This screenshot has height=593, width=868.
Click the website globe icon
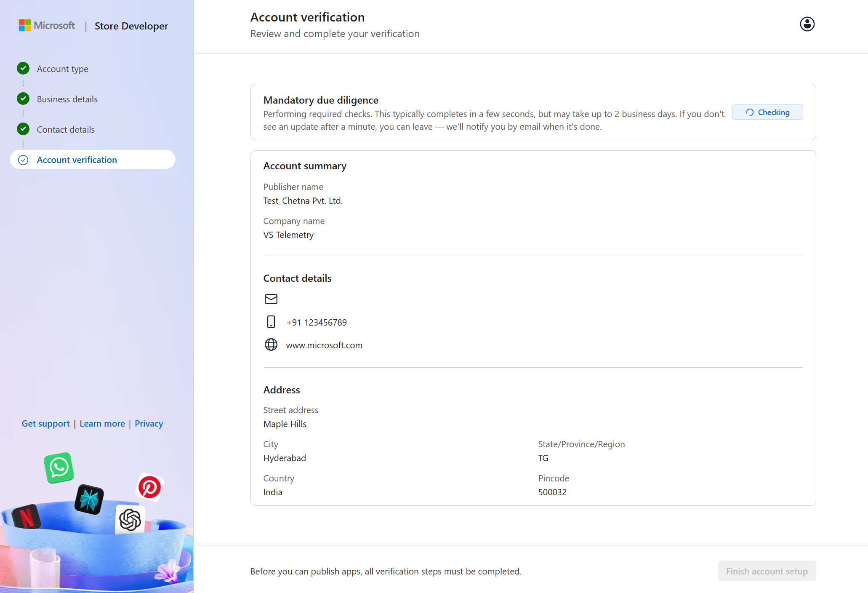271,345
